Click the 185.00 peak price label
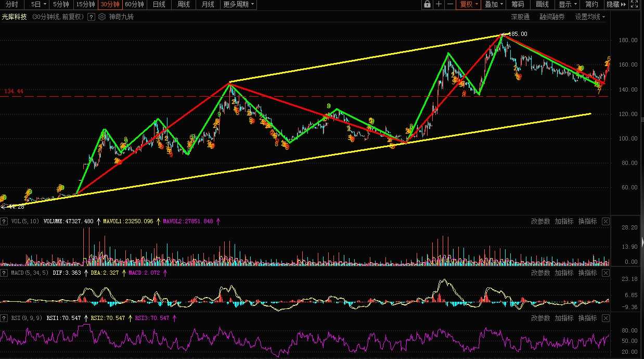The width and height of the screenshot is (644, 359). click(517, 34)
